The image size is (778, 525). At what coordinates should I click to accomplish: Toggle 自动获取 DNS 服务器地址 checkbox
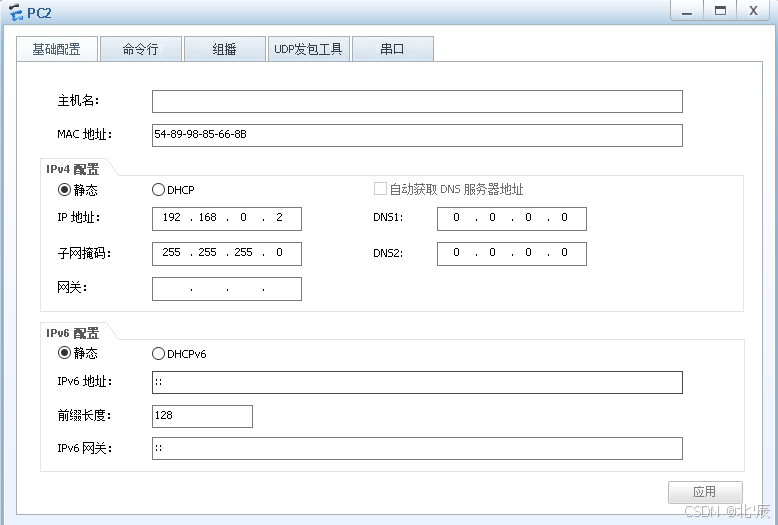(380, 189)
